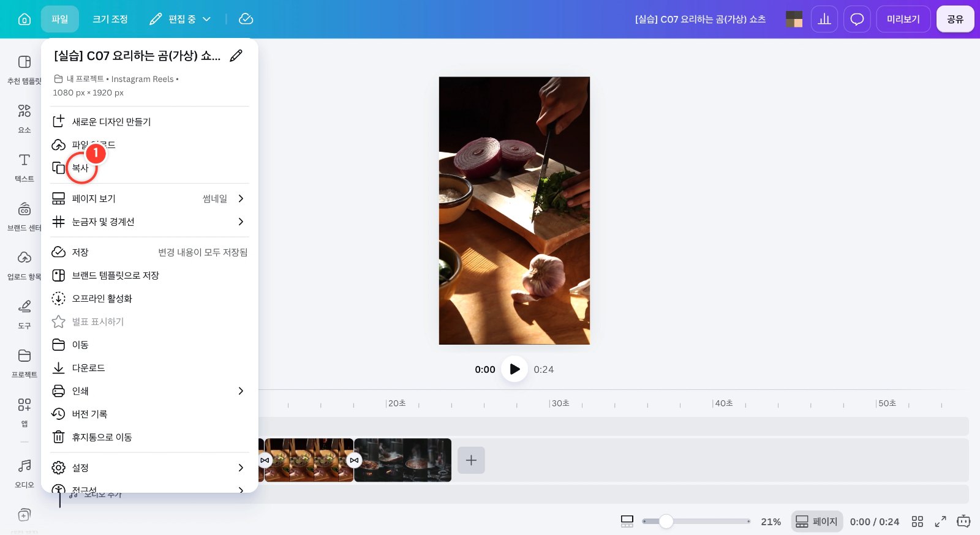
Task: Select 이동 to move the design
Action: click(150, 345)
